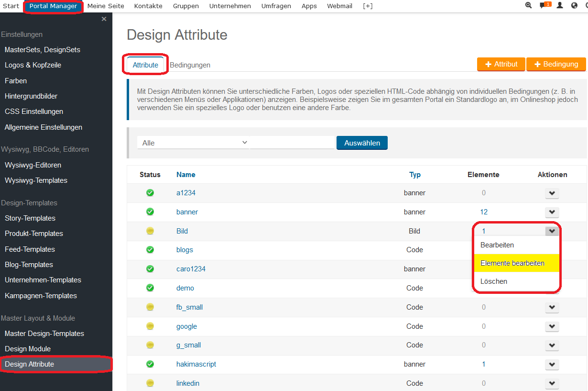The width and height of the screenshot is (588, 391).
Task: Open MasterSets, DesignSets in sidebar
Action: pos(43,50)
